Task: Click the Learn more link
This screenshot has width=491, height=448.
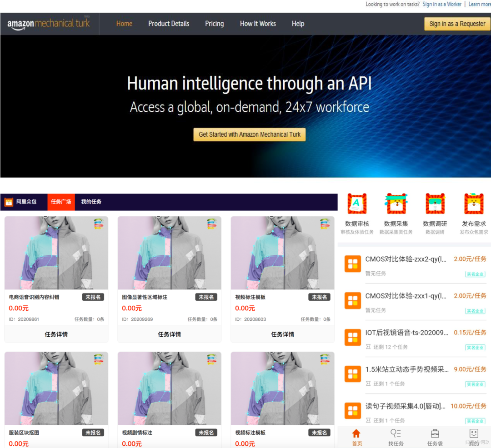Action: click(480, 4)
